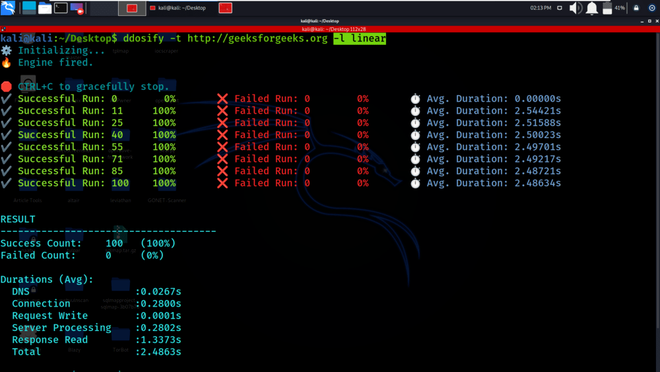Click the Request Write value :0.0001s
The image size is (660, 372).
[x=158, y=316]
